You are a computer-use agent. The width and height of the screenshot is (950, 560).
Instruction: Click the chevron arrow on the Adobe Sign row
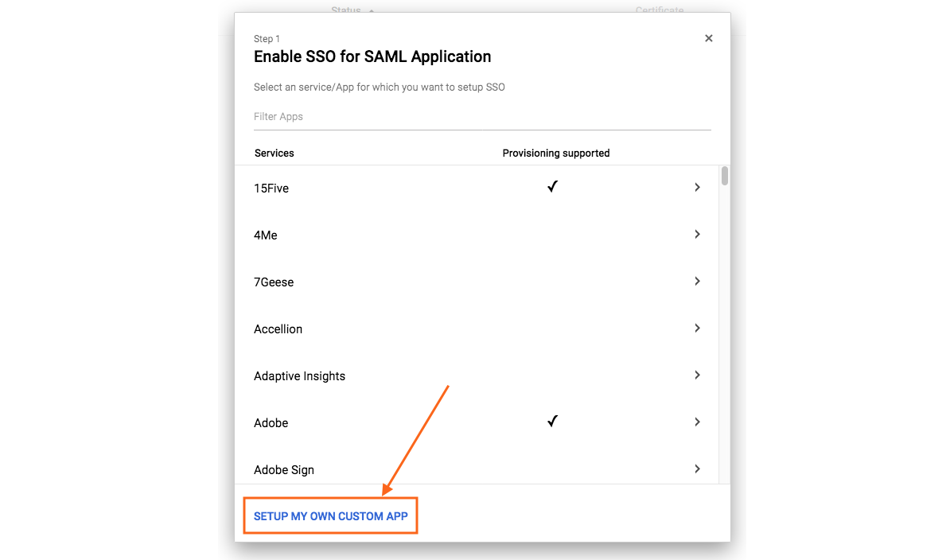697,469
